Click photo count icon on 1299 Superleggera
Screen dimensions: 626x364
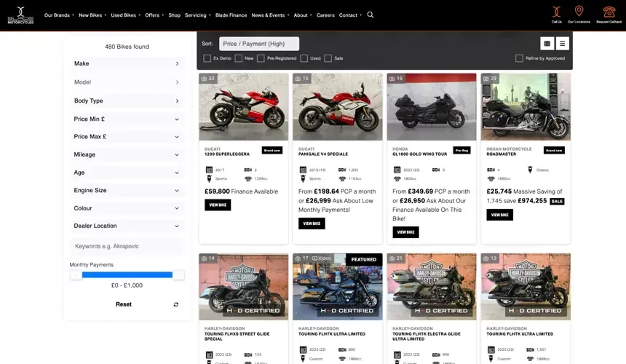coord(204,79)
